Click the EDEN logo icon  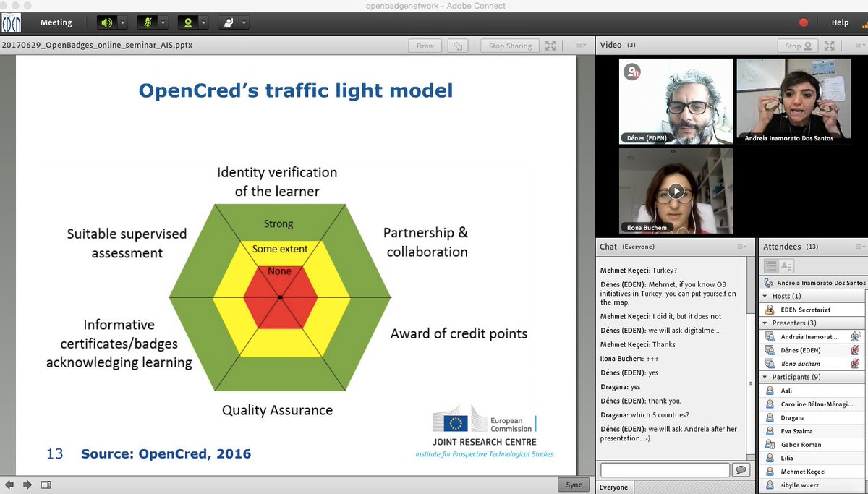[x=11, y=22]
